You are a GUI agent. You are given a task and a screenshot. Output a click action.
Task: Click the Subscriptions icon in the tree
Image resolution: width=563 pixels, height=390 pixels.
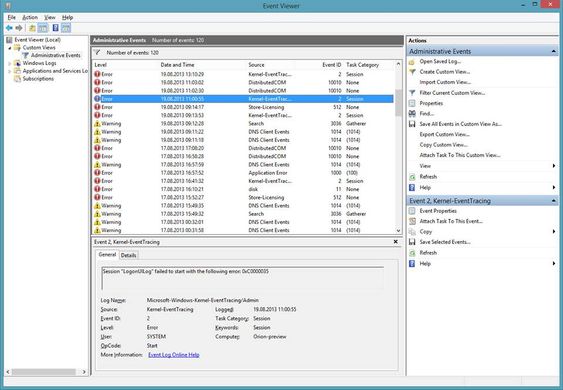17,79
